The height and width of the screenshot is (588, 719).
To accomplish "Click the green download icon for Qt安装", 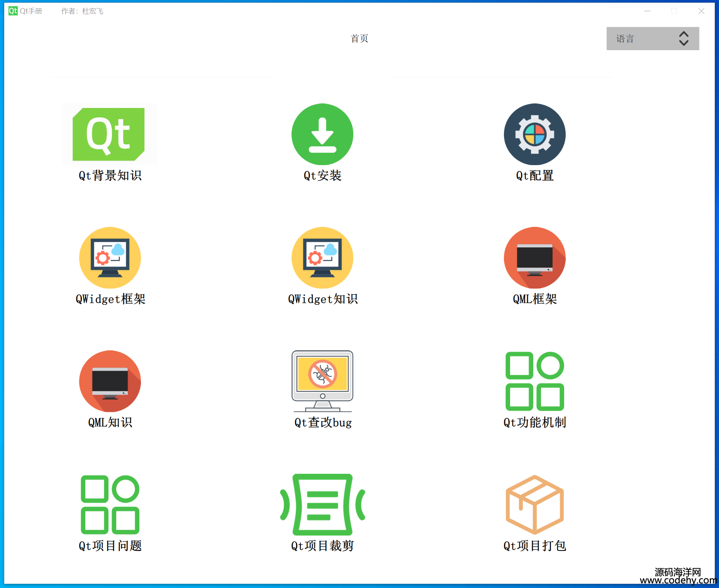I will [322, 134].
